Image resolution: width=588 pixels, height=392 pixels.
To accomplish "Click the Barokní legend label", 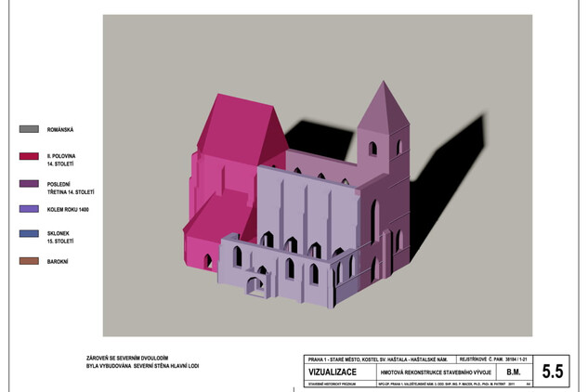I will (x=58, y=262).
